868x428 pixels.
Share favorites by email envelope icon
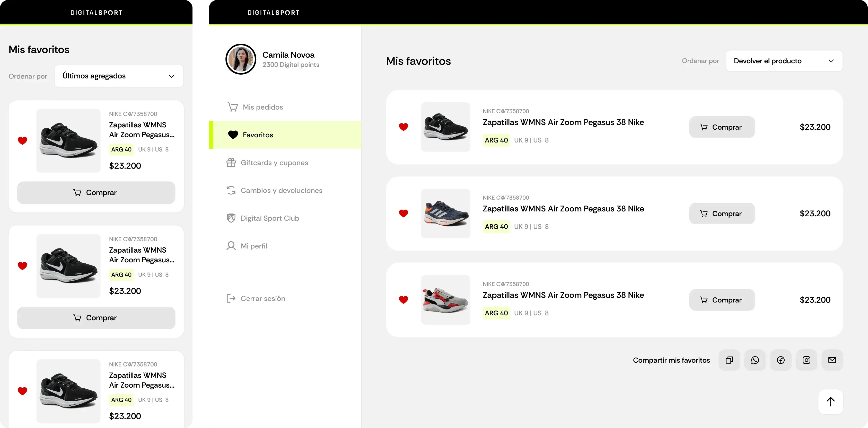click(832, 360)
